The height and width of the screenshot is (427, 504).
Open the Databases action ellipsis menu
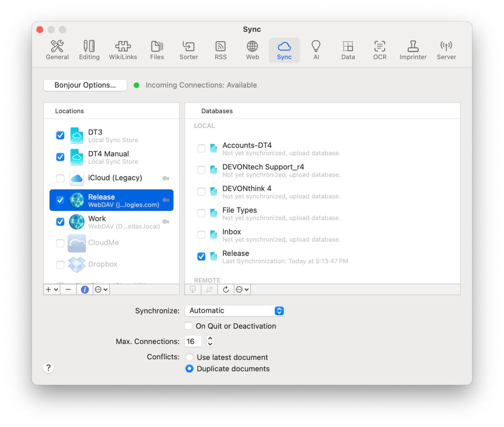tap(242, 289)
